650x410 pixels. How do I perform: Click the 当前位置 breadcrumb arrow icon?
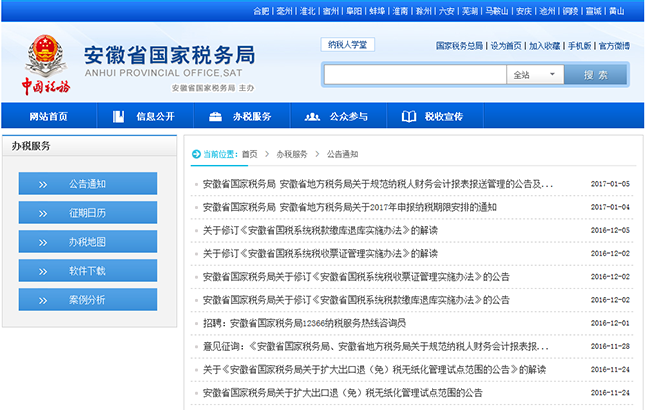(196, 154)
